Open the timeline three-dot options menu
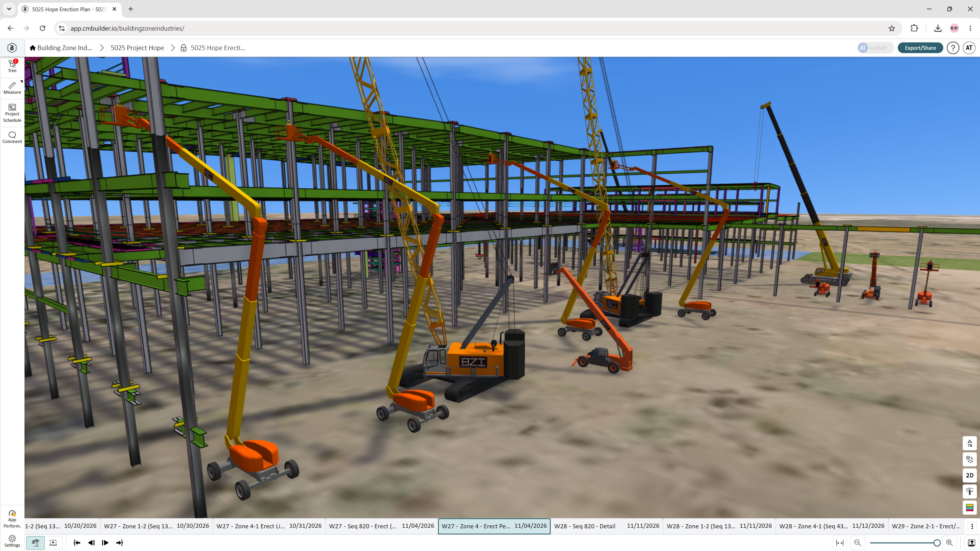The image size is (980, 551). tap(972, 526)
